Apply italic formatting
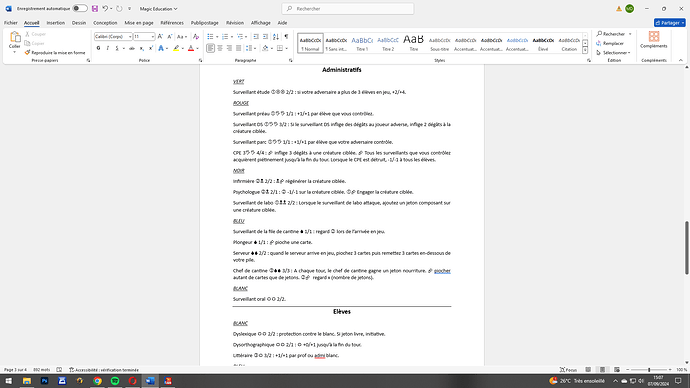Image resolution: width=690 pixels, height=388 pixels. tap(107, 48)
